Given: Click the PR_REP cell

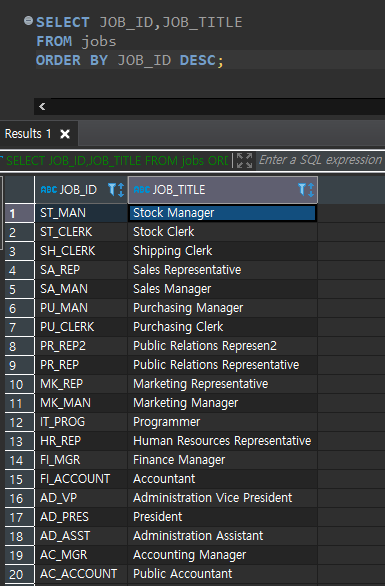Looking at the screenshot, I should pyautogui.click(x=81, y=365).
